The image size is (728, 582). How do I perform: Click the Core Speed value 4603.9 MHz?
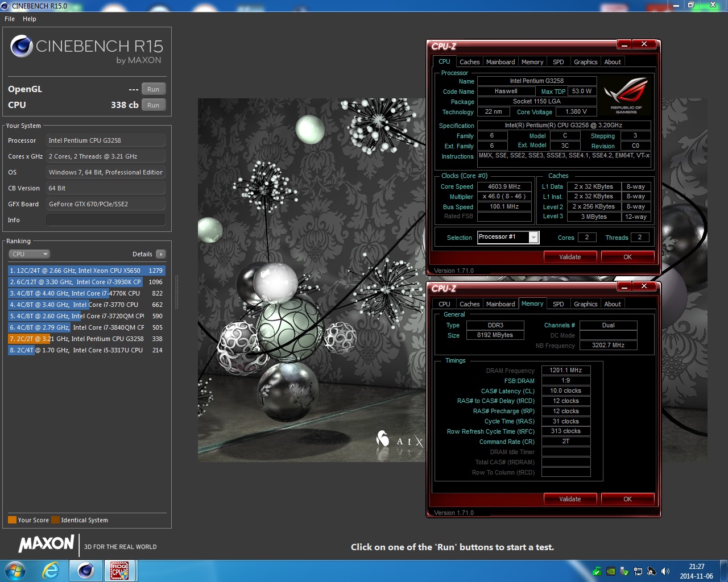[x=504, y=186]
